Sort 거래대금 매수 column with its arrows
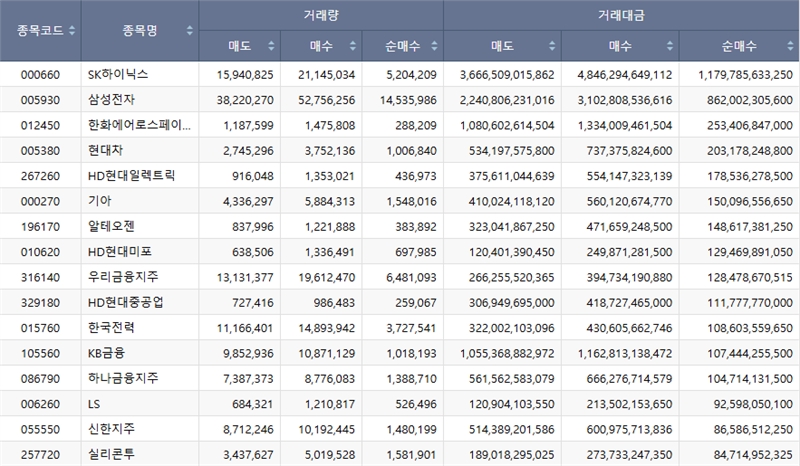The height and width of the screenshot is (466, 800). pos(670,46)
